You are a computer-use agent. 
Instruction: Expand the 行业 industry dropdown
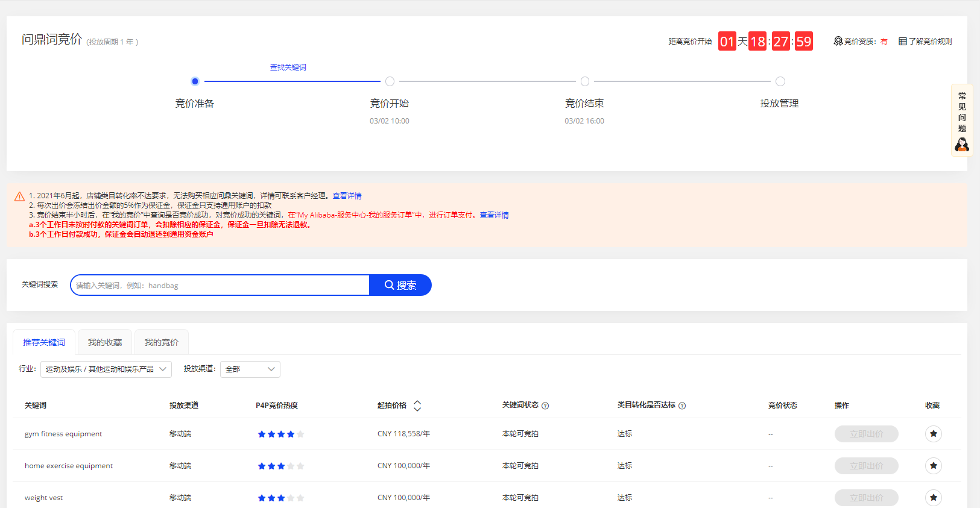(106, 369)
